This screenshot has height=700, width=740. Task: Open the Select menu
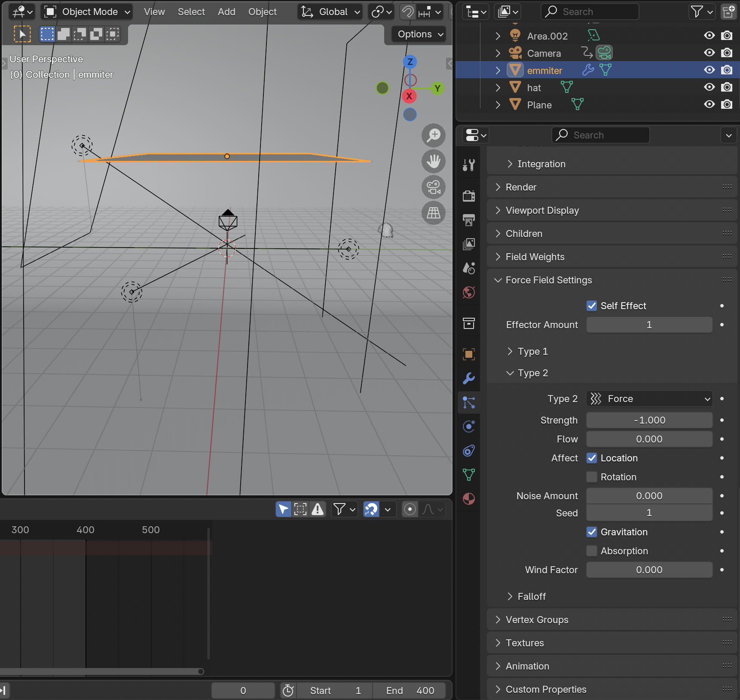coord(191,12)
